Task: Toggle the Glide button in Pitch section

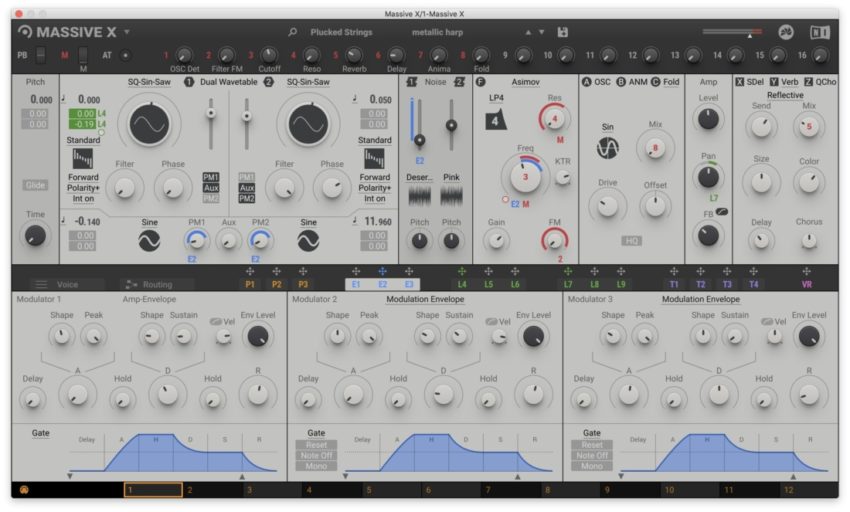Action: [35, 185]
